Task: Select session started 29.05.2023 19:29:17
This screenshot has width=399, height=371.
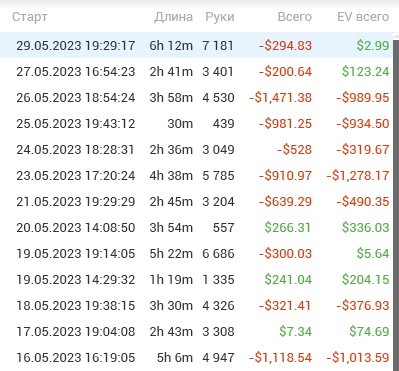Action: 196,45
